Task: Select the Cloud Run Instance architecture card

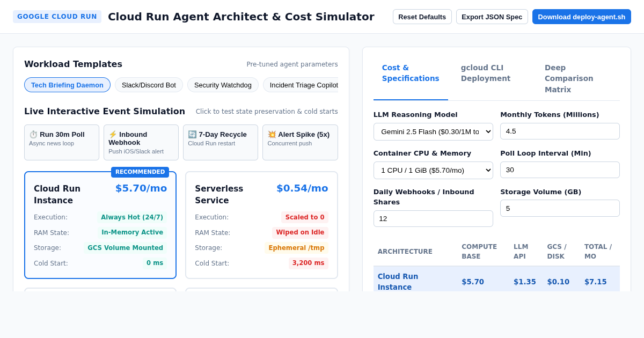Action: (x=100, y=225)
